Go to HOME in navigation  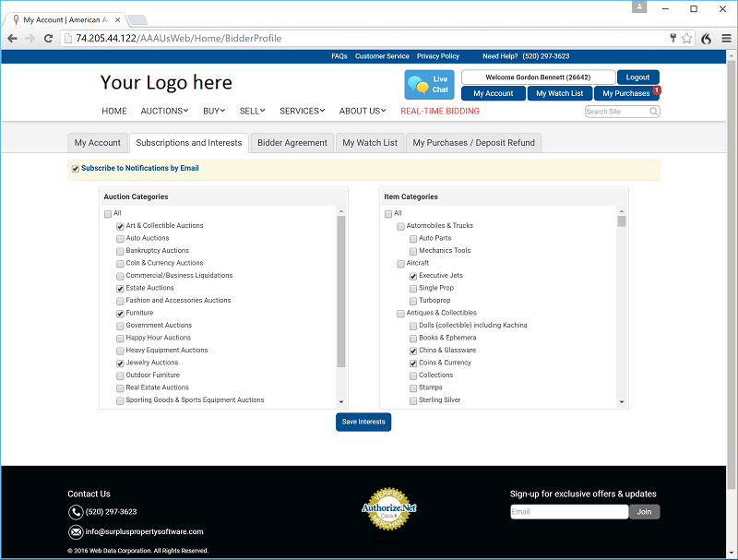(x=114, y=111)
